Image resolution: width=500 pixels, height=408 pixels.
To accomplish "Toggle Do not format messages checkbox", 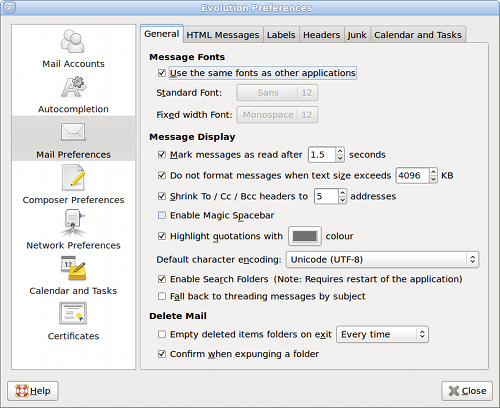I will pos(162,175).
